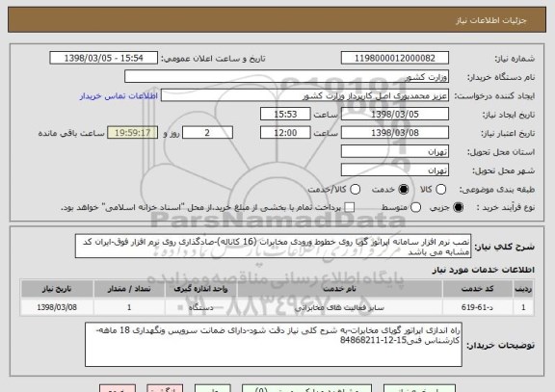
Task: Click the جزئیات اطلاعات نیاز page header
Action: click(x=491, y=20)
